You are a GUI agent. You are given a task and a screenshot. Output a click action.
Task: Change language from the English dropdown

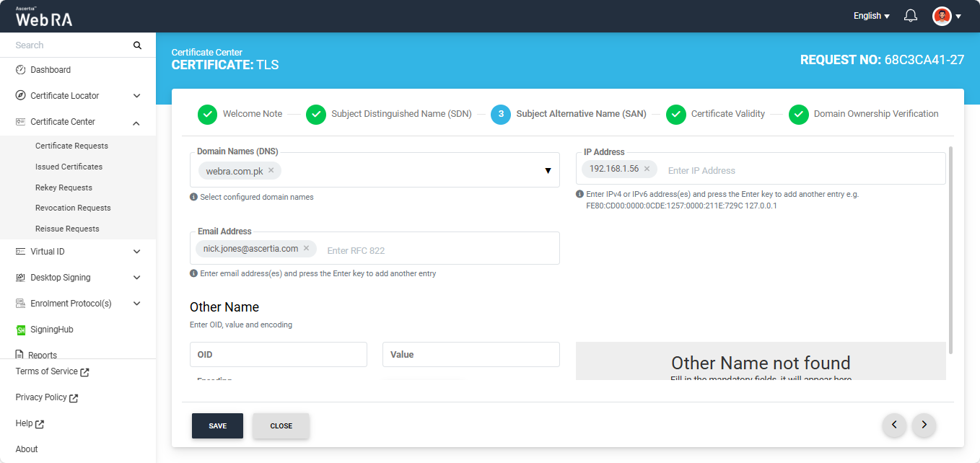(x=871, y=16)
